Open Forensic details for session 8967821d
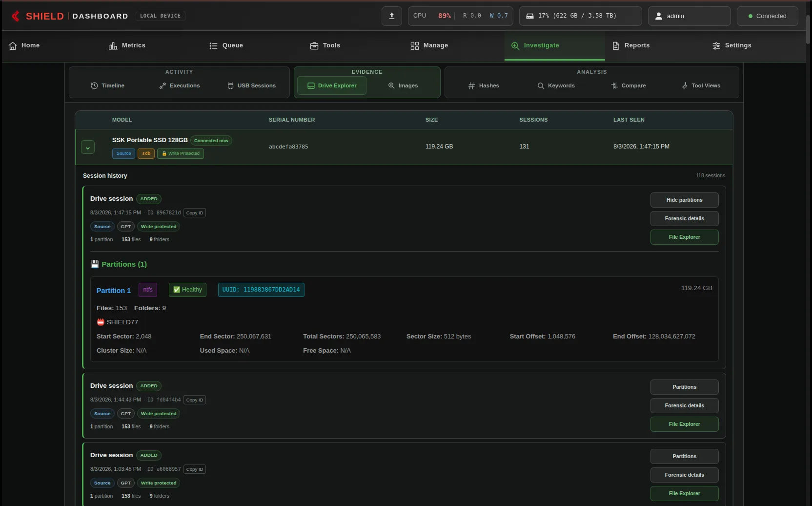This screenshot has height=506, width=812. (684, 218)
